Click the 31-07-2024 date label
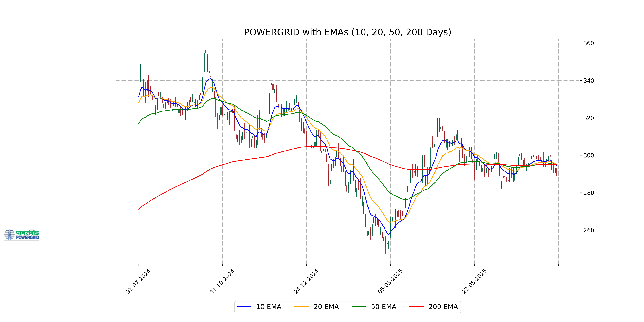Screen dimensions: 644x322 (x=138, y=281)
